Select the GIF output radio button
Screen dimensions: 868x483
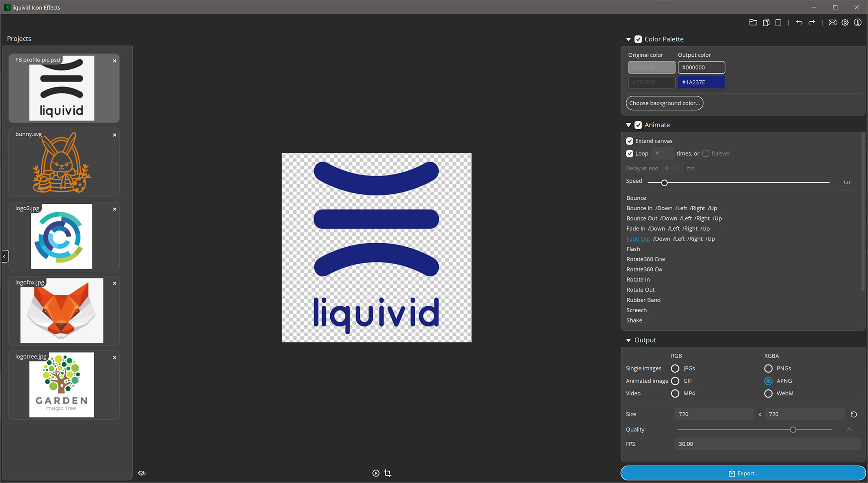(x=675, y=381)
